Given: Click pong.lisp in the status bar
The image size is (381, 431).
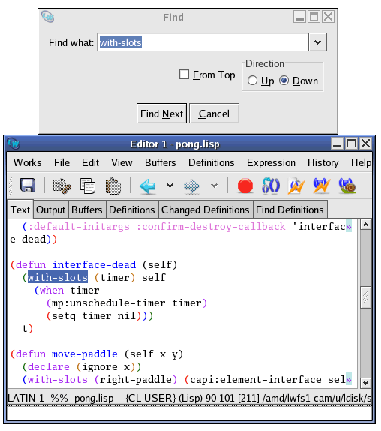Looking at the screenshot, I should pos(93,398).
